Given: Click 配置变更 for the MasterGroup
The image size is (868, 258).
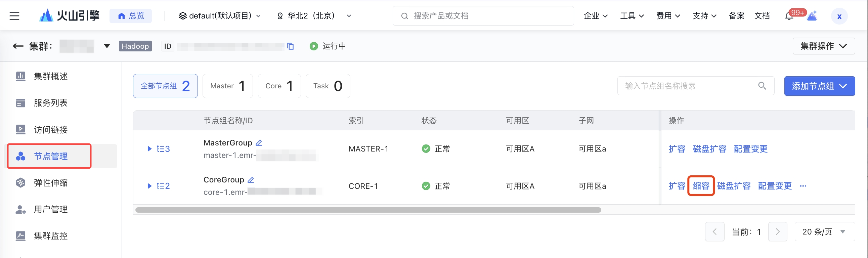Looking at the screenshot, I should click(x=750, y=149).
